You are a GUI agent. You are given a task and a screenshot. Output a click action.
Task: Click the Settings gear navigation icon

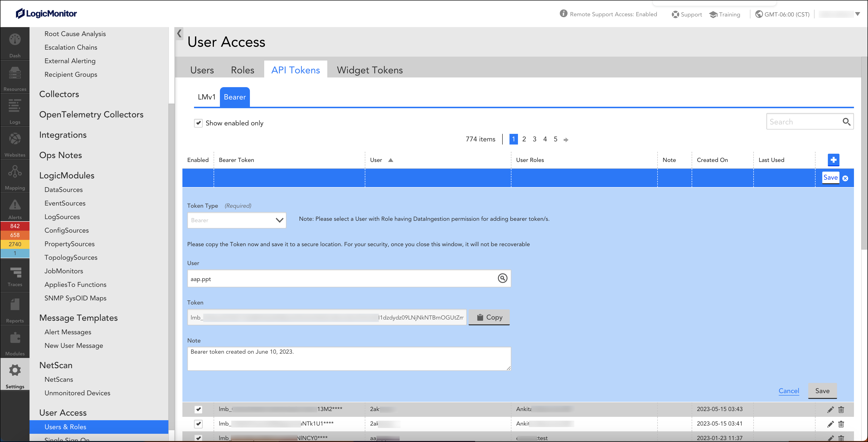[15, 370]
